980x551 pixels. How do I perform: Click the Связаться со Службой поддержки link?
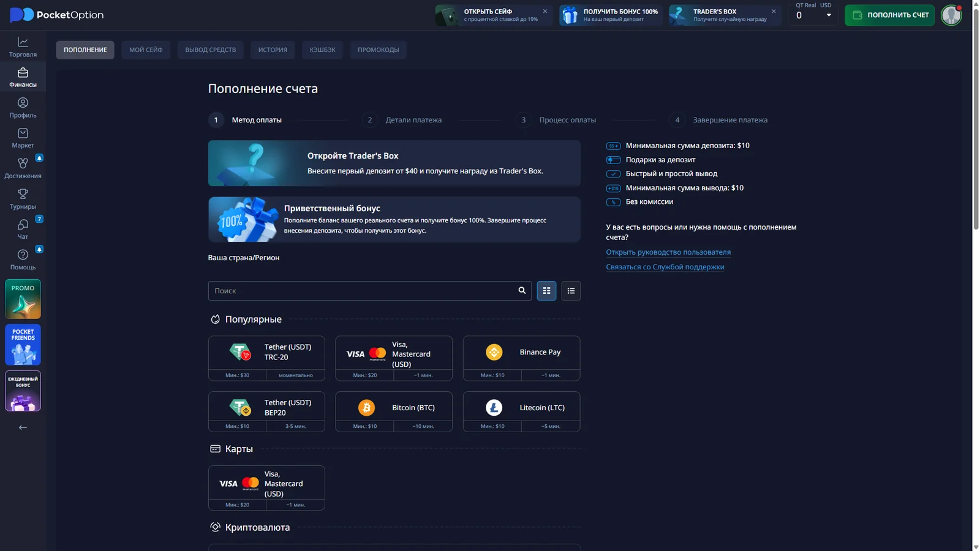(x=665, y=267)
